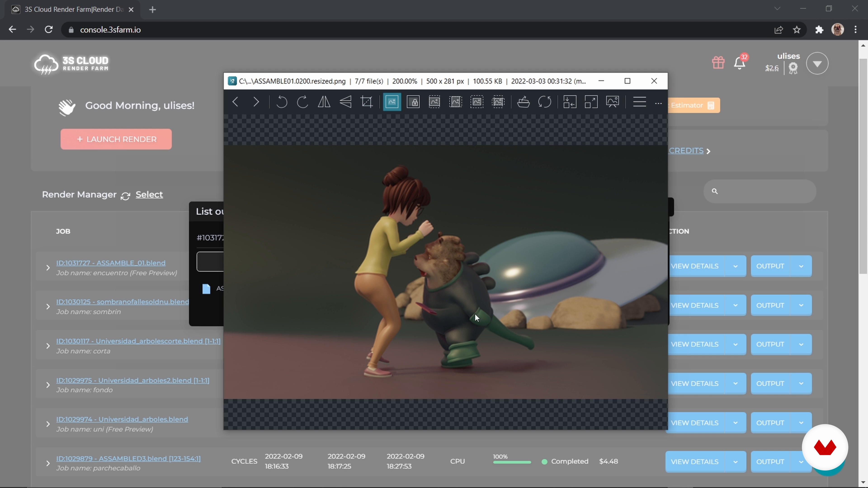Screen dimensions: 868x488
Task: Click the Select link in Render Manager
Action: pyautogui.click(x=149, y=195)
